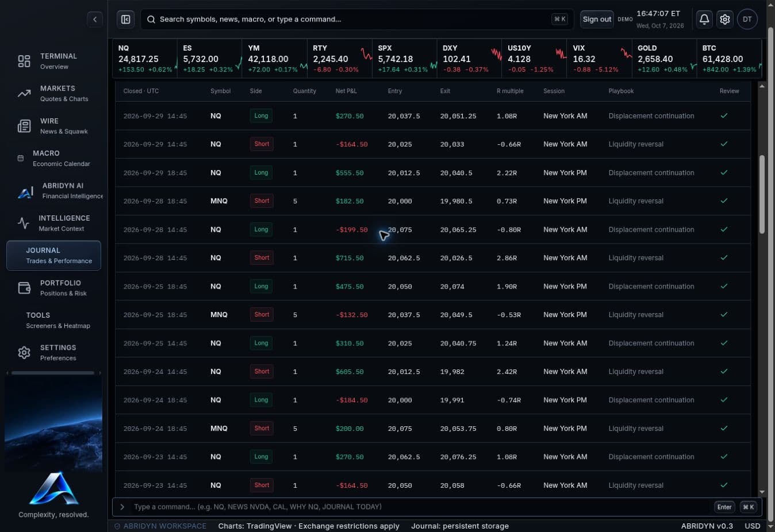Open the top bar settings gear
The image size is (775, 532).
tap(725, 19)
